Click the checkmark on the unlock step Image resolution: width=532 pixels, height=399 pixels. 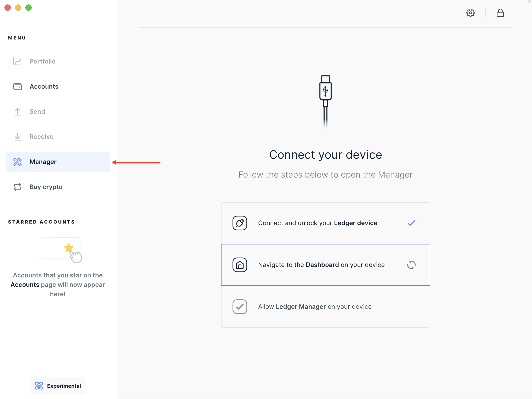(x=411, y=223)
